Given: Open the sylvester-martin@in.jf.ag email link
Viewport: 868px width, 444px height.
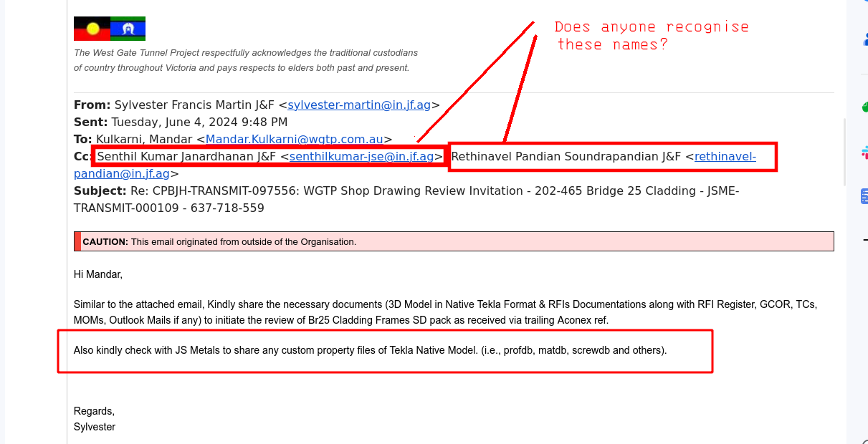Looking at the screenshot, I should [359, 105].
